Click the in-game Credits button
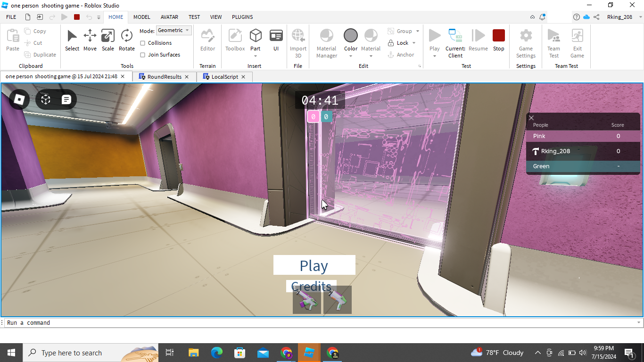This screenshot has width=644, height=362. 311,286
